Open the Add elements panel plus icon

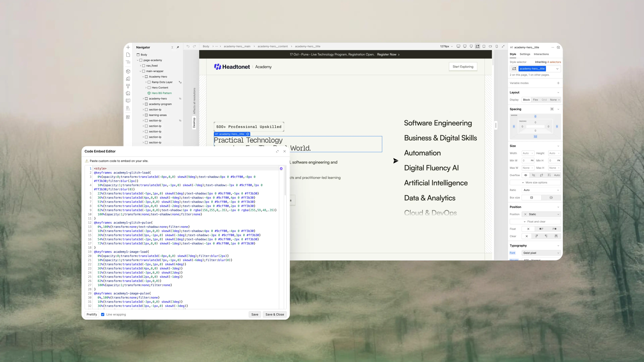128,47
